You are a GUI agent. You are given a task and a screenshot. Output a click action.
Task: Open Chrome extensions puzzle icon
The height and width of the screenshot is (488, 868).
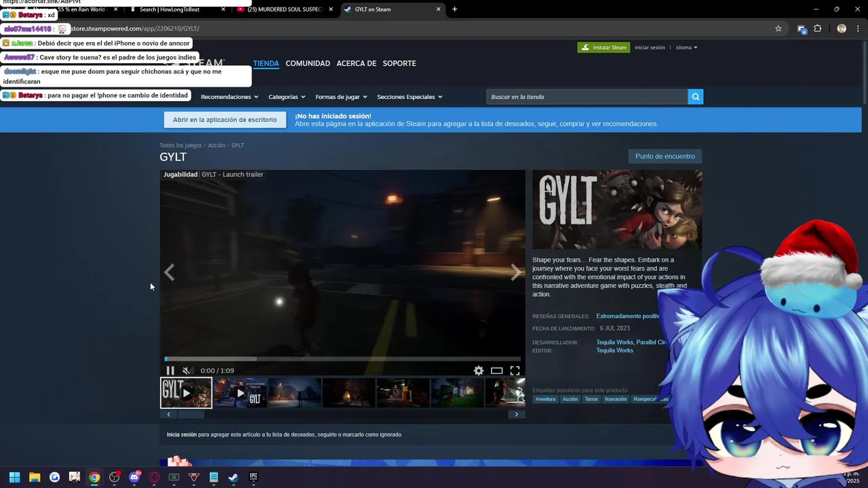tap(817, 28)
